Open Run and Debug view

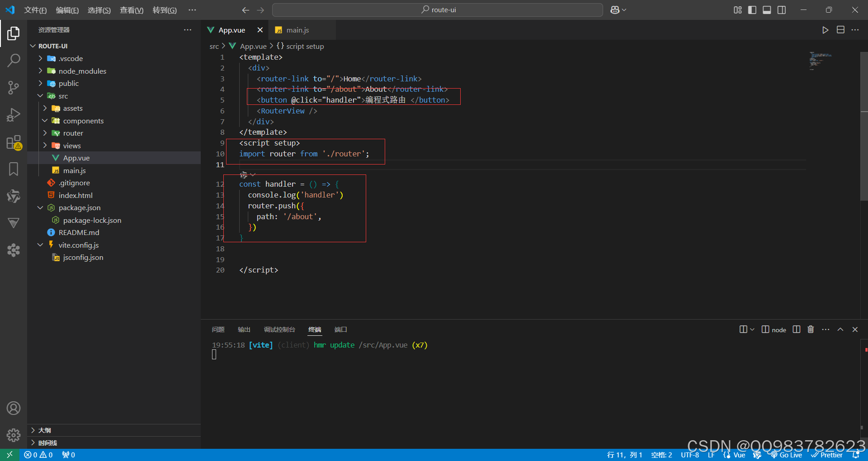14,115
